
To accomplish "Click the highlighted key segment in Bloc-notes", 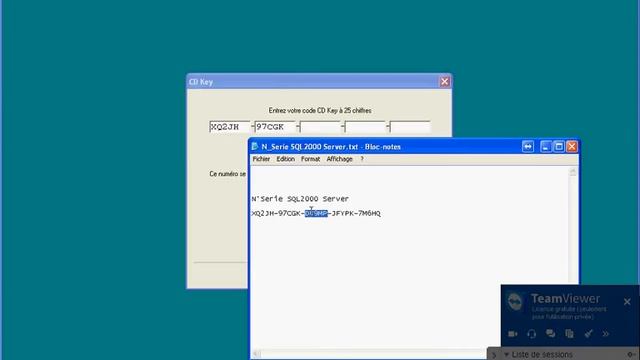I will point(316,213).
